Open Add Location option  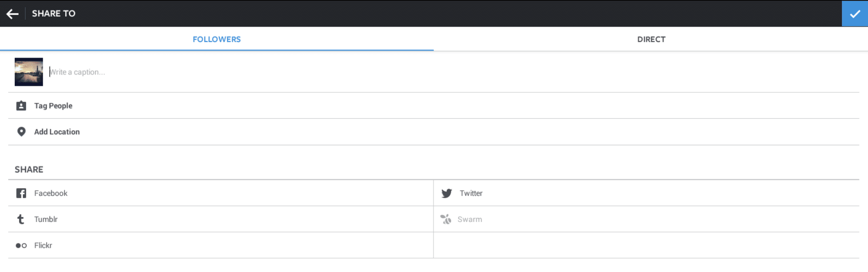click(x=434, y=132)
